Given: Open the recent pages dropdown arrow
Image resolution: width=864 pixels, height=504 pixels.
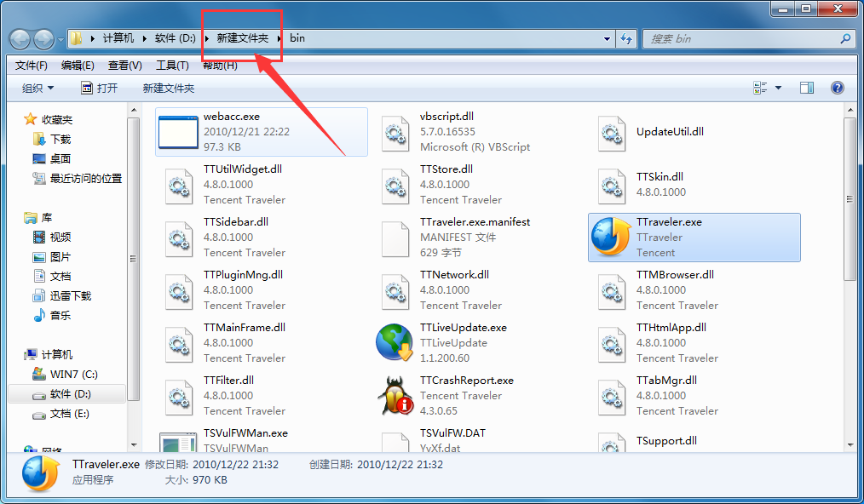Looking at the screenshot, I should click(x=60, y=40).
